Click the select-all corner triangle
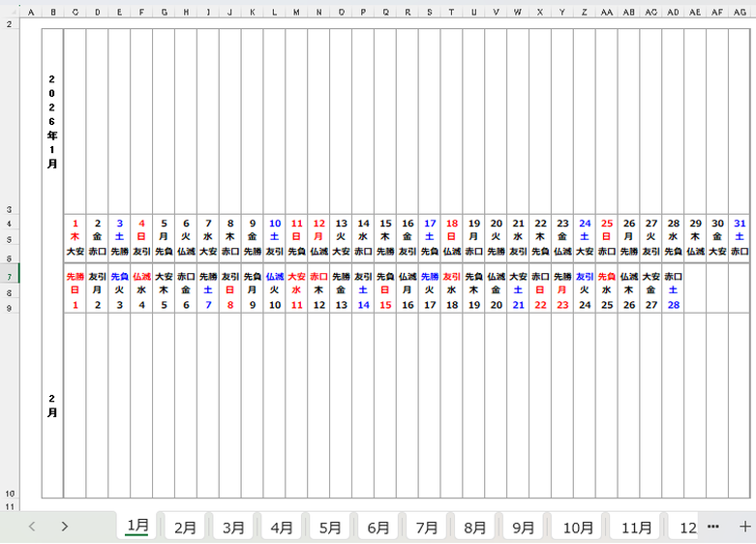The width and height of the screenshot is (756, 544). click(x=10, y=13)
